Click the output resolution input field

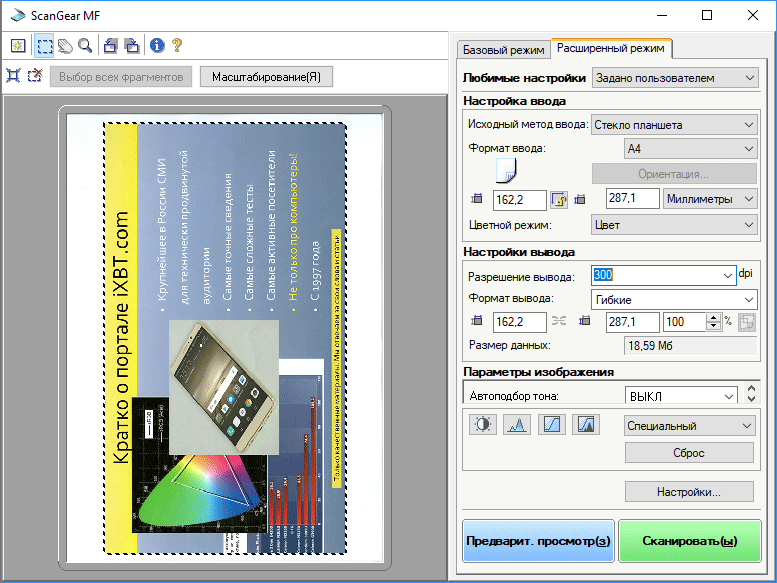(655, 275)
